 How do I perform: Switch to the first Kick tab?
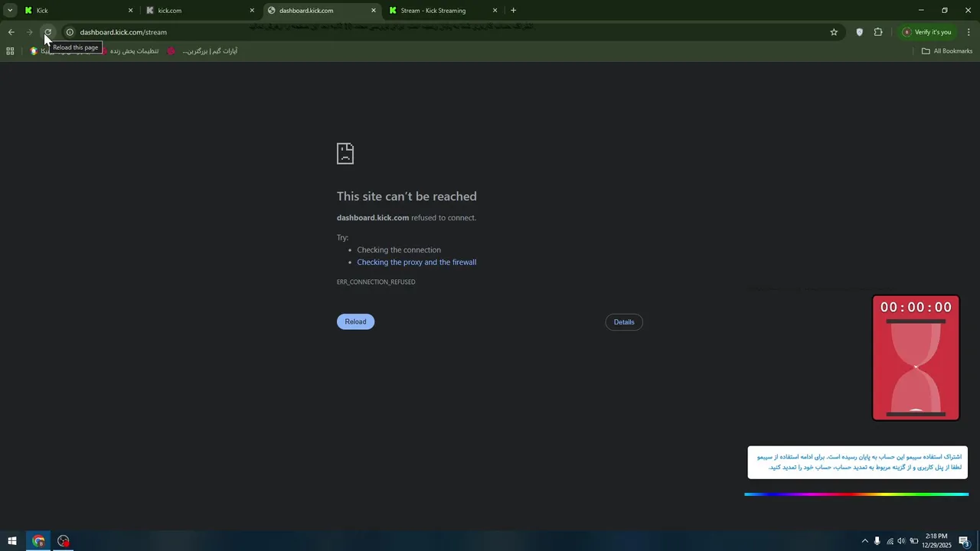[x=79, y=11]
